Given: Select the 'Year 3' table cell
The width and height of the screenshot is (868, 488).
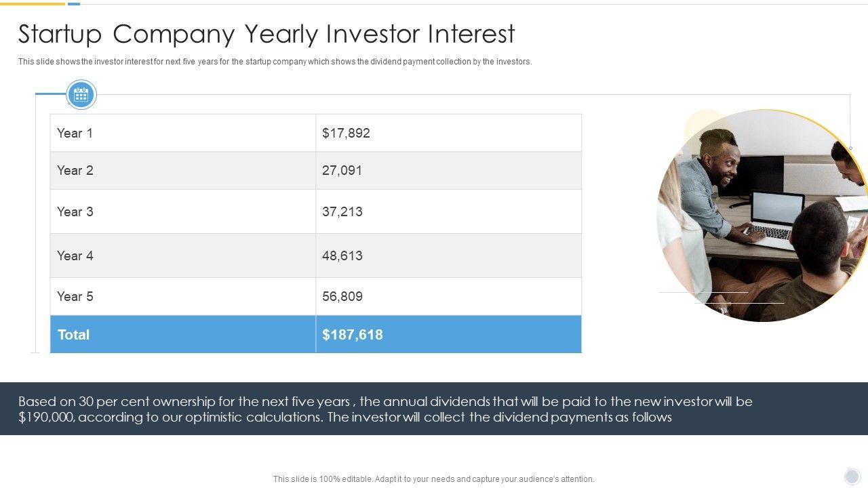Looking at the screenshot, I should [182, 211].
